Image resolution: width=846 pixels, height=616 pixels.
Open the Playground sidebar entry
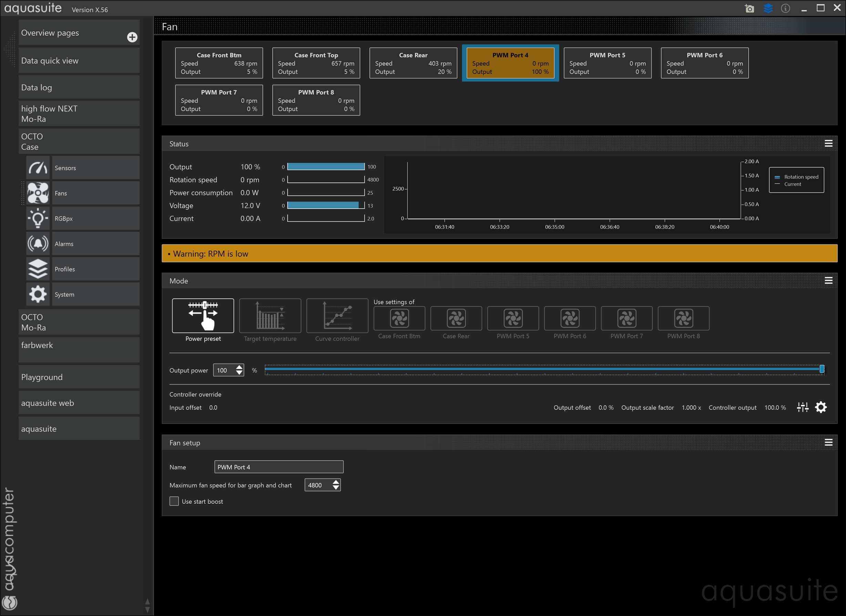79,377
